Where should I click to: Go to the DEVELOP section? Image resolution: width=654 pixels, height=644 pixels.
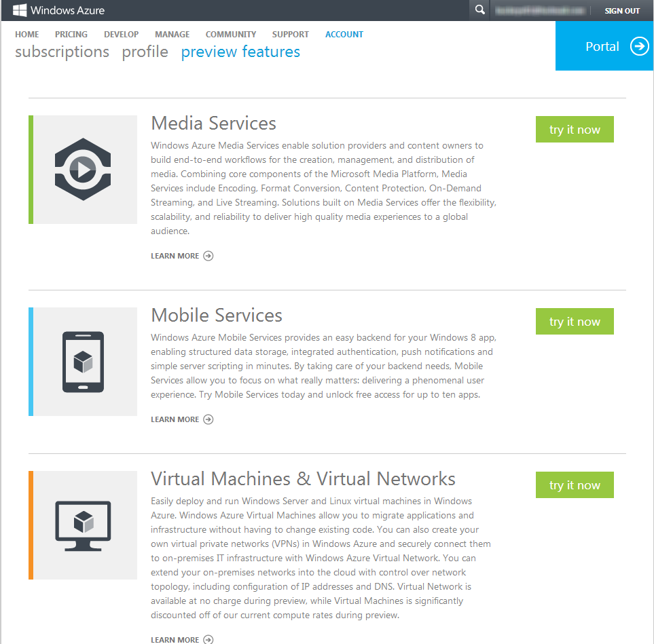pyautogui.click(x=122, y=35)
